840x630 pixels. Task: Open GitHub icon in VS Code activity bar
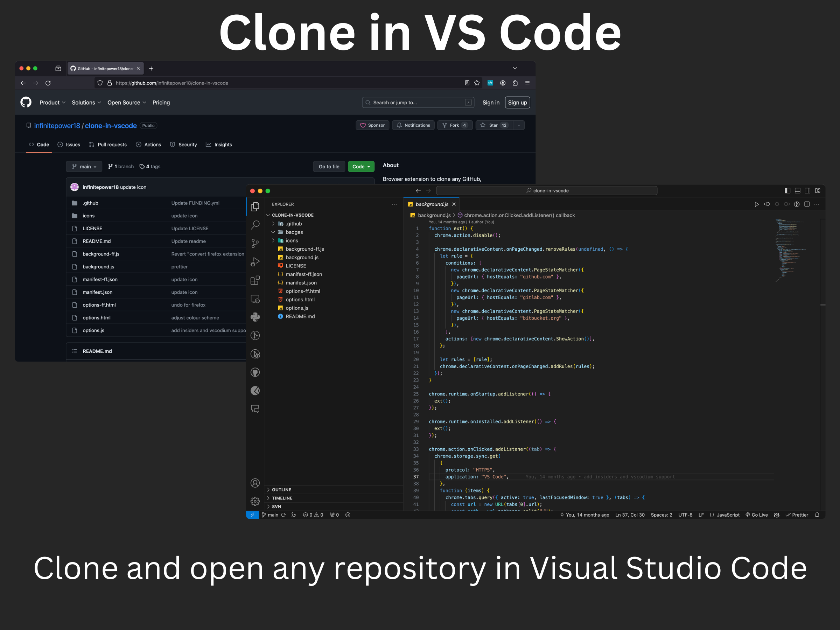[255, 372]
